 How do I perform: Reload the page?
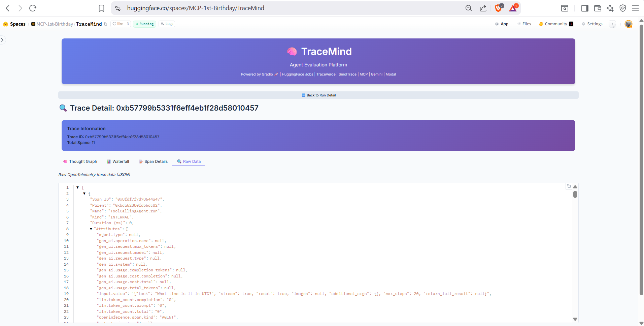click(33, 8)
